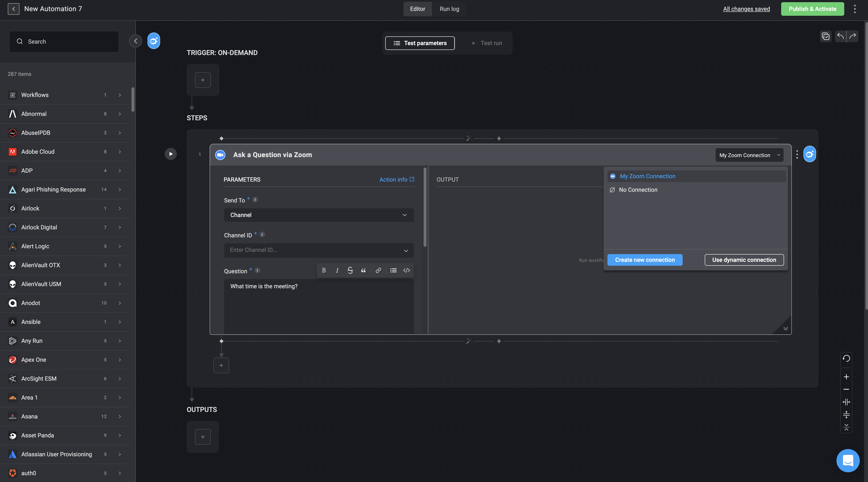Select AlienVault OTX in the list

click(x=65, y=265)
